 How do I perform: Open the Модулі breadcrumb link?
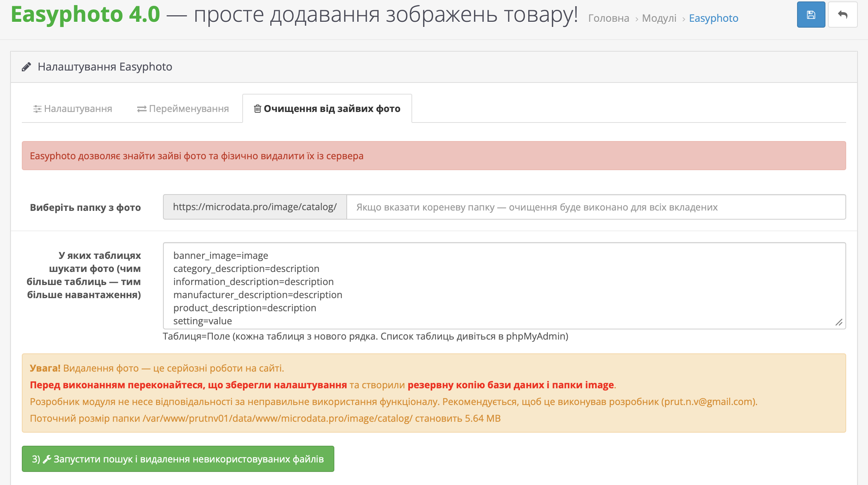pos(659,18)
